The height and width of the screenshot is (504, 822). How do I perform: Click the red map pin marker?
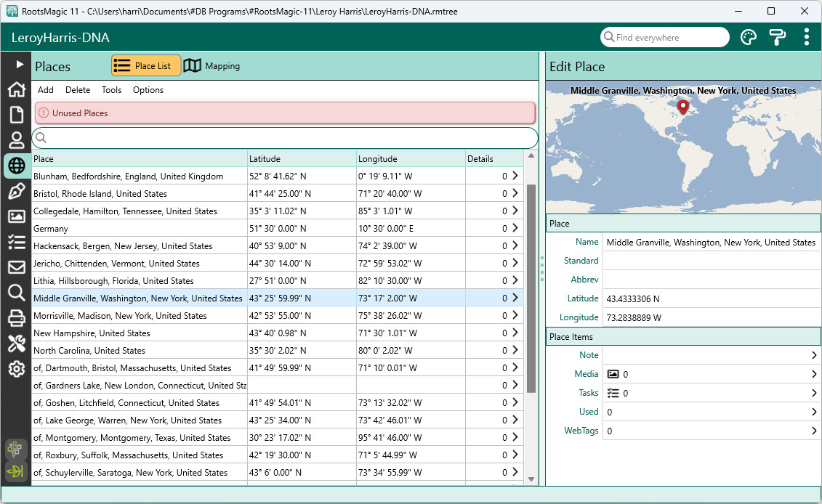(682, 107)
